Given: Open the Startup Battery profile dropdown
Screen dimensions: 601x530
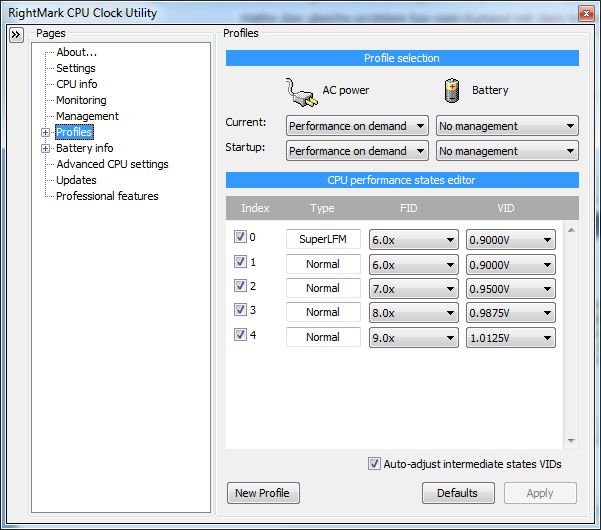Looking at the screenshot, I should pyautogui.click(x=507, y=151).
